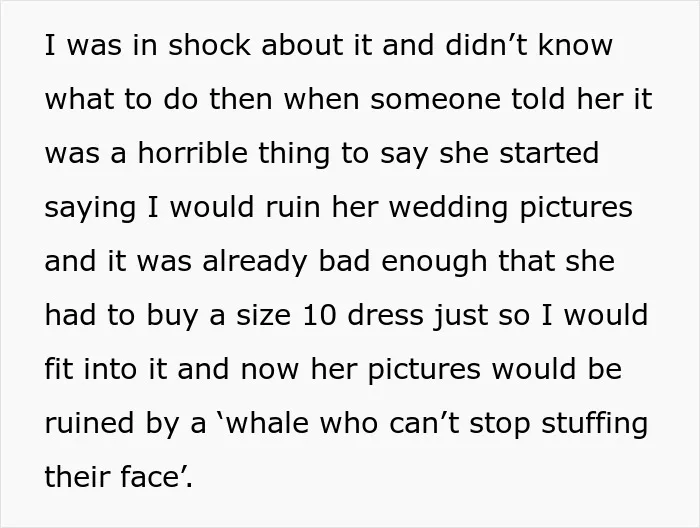Click the word "dress" in the text
Screen dimensions: 700x528
tap(385, 315)
